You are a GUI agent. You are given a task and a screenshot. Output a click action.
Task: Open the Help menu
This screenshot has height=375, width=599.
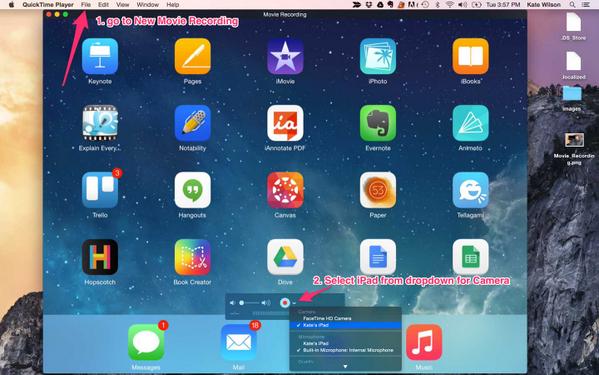click(173, 5)
